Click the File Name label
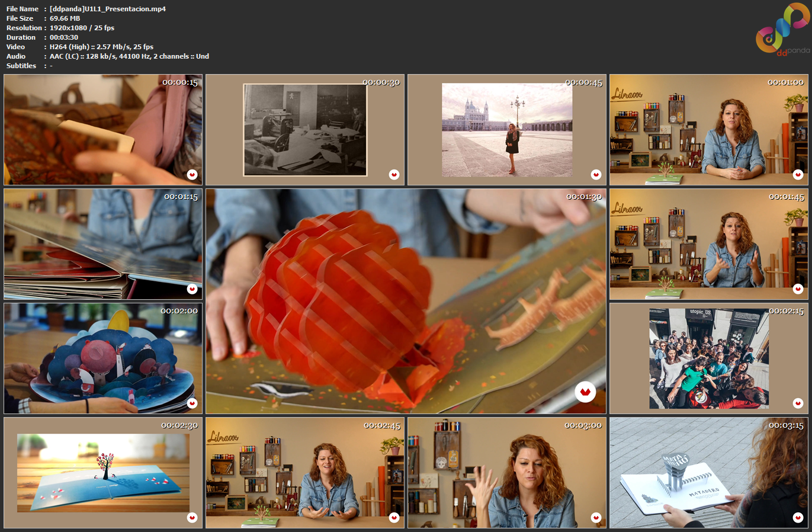The image size is (812, 532). coord(23,9)
